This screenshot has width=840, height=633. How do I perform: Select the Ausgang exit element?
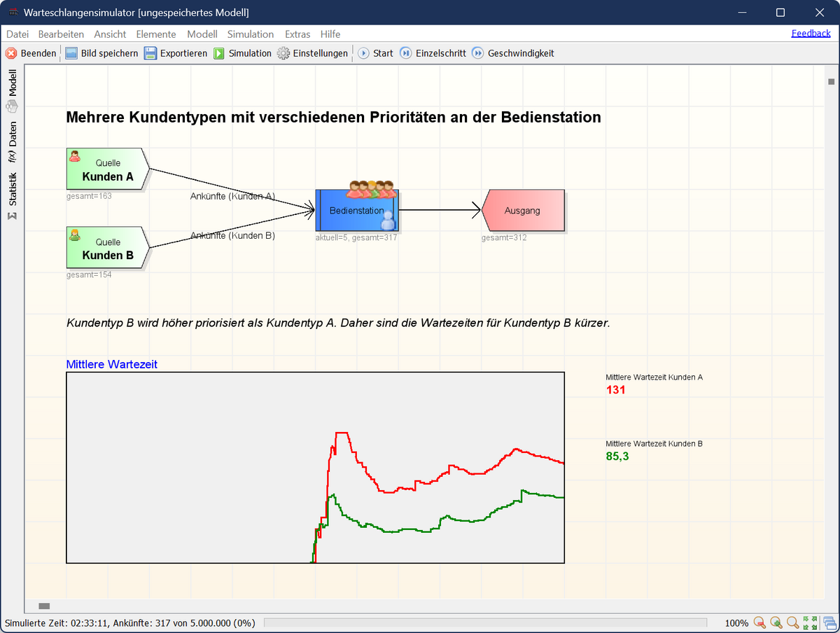pos(523,210)
